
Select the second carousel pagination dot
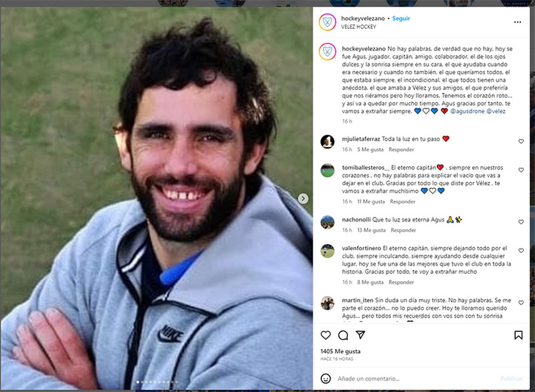point(142,382)
